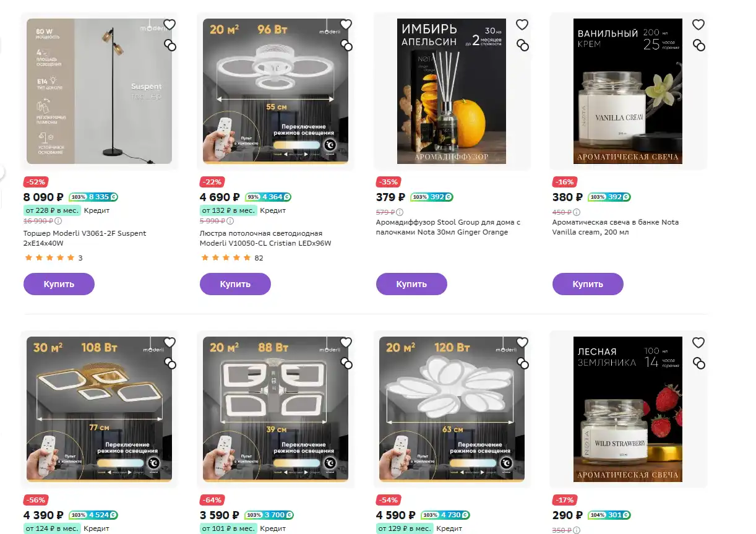
Task: Open info icon beside 450 ₽ old price
Action: tap(577, 212)
